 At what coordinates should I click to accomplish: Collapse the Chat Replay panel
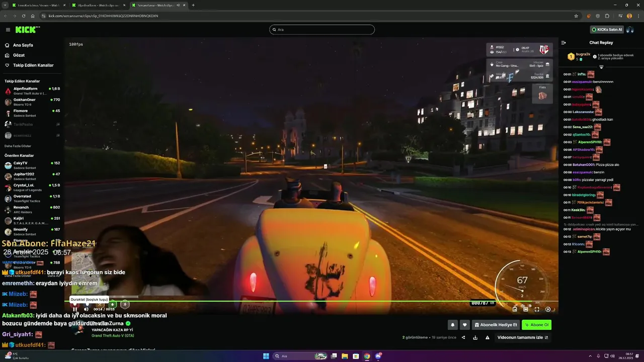click(563, 43)
